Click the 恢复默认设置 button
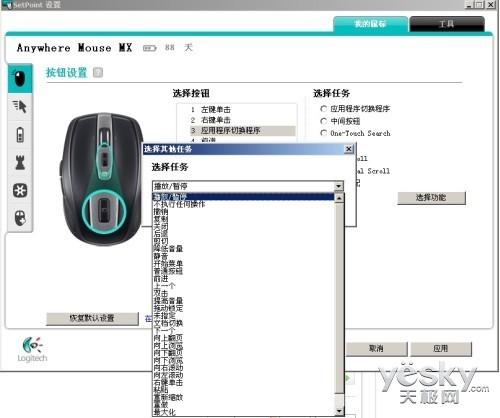Image resolution: width=500 pixels, height=418 pixels. [92, 318]
